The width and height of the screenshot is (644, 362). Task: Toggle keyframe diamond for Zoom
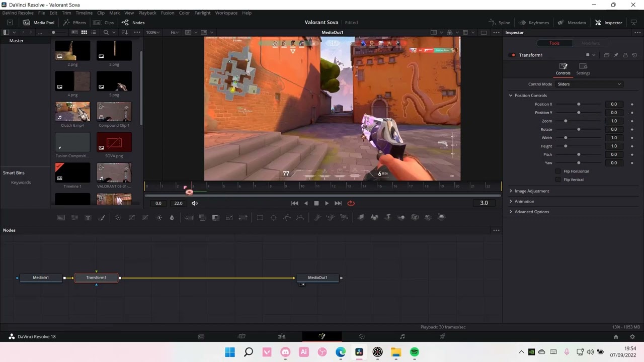(x=632, y=121)
